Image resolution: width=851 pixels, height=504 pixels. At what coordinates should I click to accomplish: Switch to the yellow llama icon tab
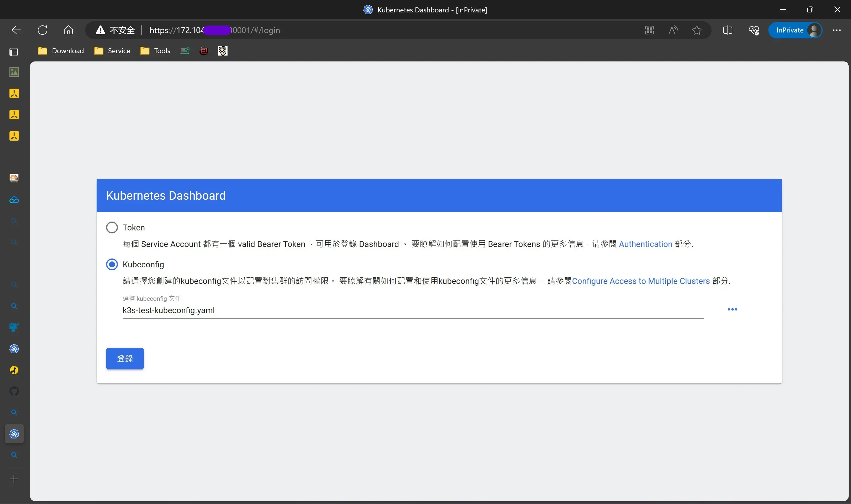click(x=14, y=370)
